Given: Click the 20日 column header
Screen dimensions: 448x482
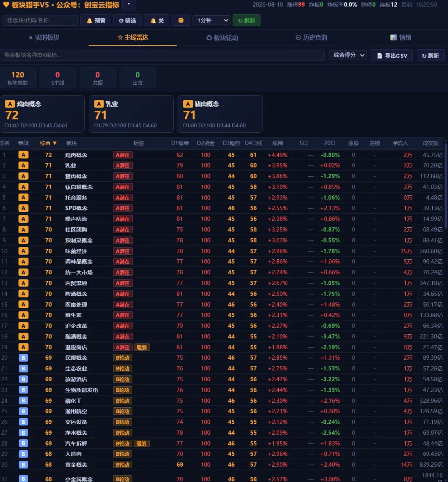Looking at the screenshot, I should [330, 143].
